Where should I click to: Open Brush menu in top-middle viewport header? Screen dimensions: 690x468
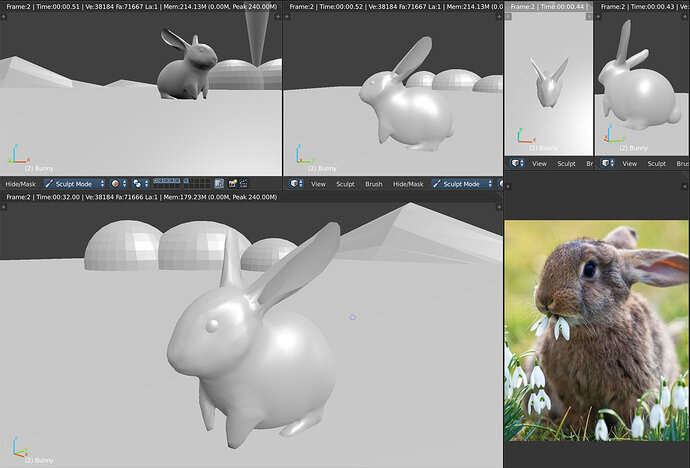tap(374, 184)
